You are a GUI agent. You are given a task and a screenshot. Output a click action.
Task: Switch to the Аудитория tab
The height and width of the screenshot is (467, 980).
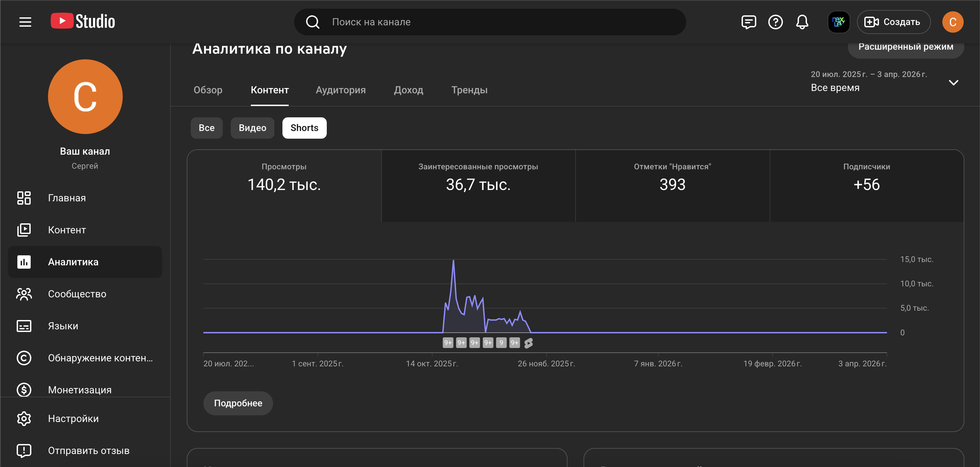click(x=340, y=90)
